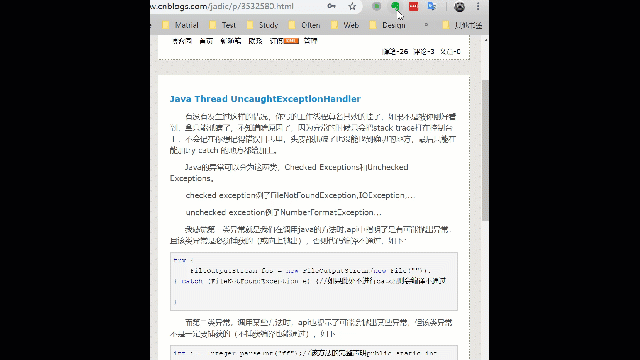Click the 'Checked Exceptions' paragraph text
Image resolution: width=640 pixels, height=360 pixels.
pos(289,172)
